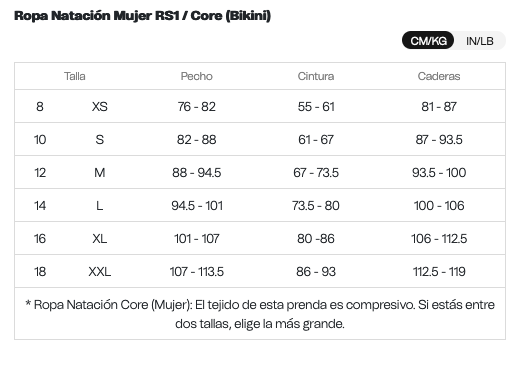The width and height of the screenshot is (521, 367).
Task: Select the CM/KG unit option
Action: (428, 40)
